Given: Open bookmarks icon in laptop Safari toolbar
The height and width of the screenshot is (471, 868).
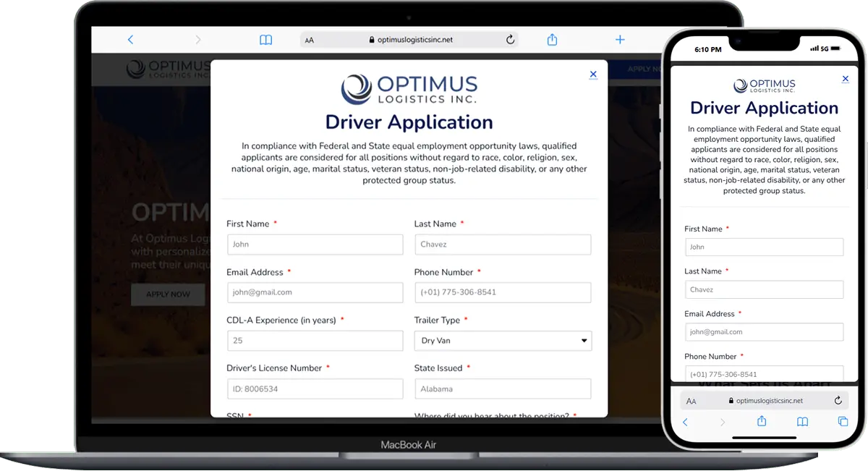Looking at the screenshot, I should (x=265, y=40).
